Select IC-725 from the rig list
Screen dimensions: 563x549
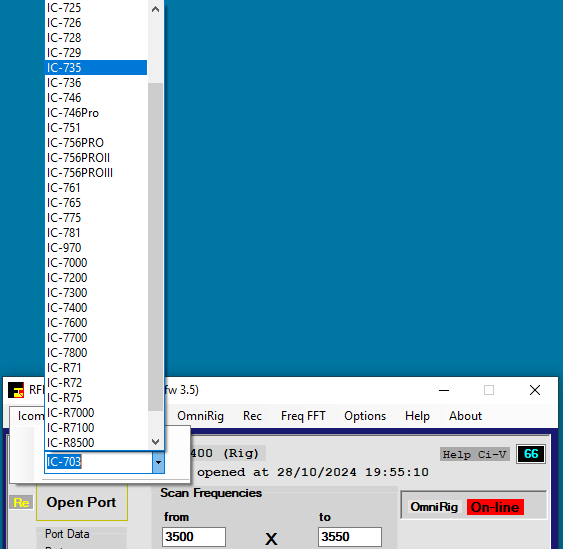(96, 8)
